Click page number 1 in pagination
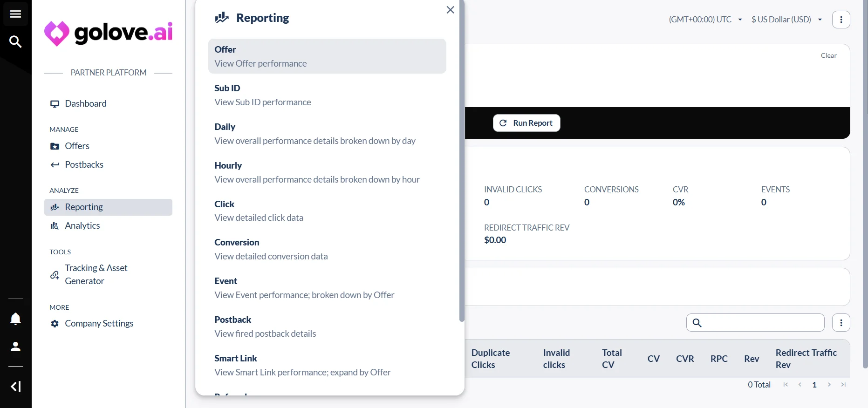Viewport: 868px width, 408px height. 814,385
